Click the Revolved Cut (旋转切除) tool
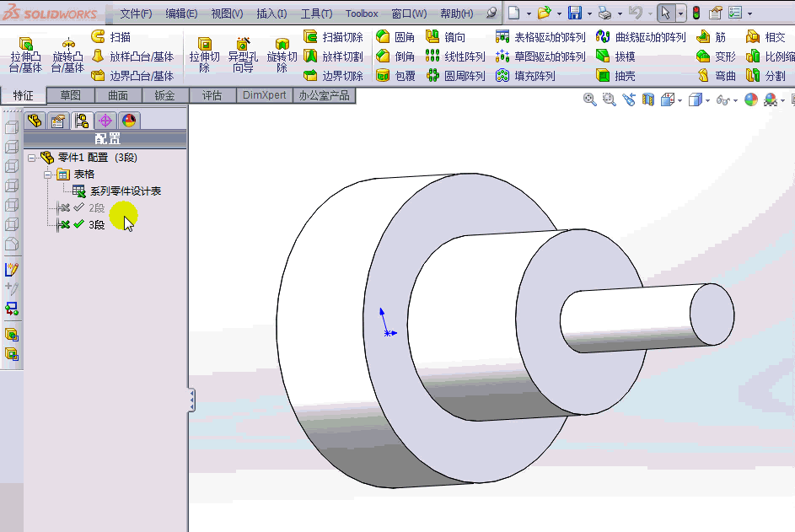The height and width of the screenshot is (532, 795). pyautogui.click(x=282, y=55)
